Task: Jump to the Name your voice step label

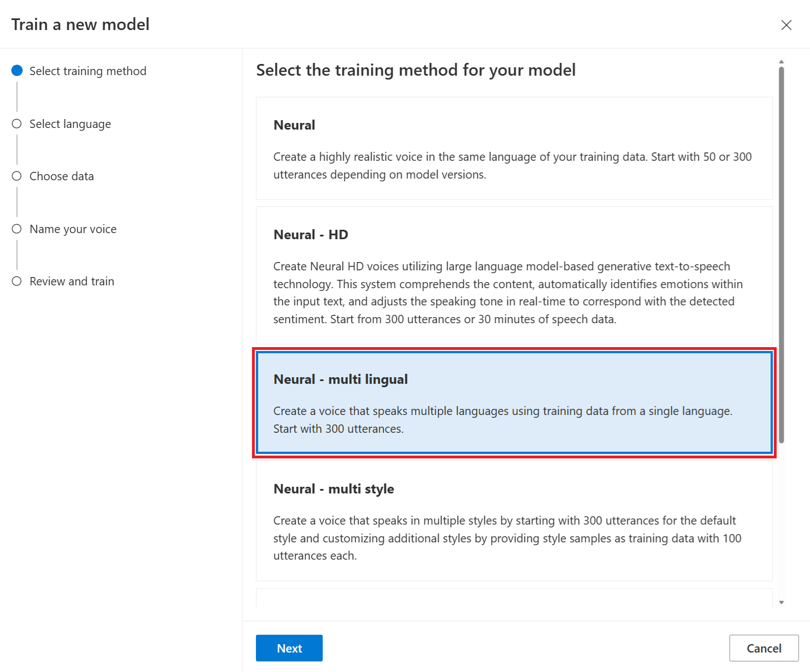Action: coord(73,229)
